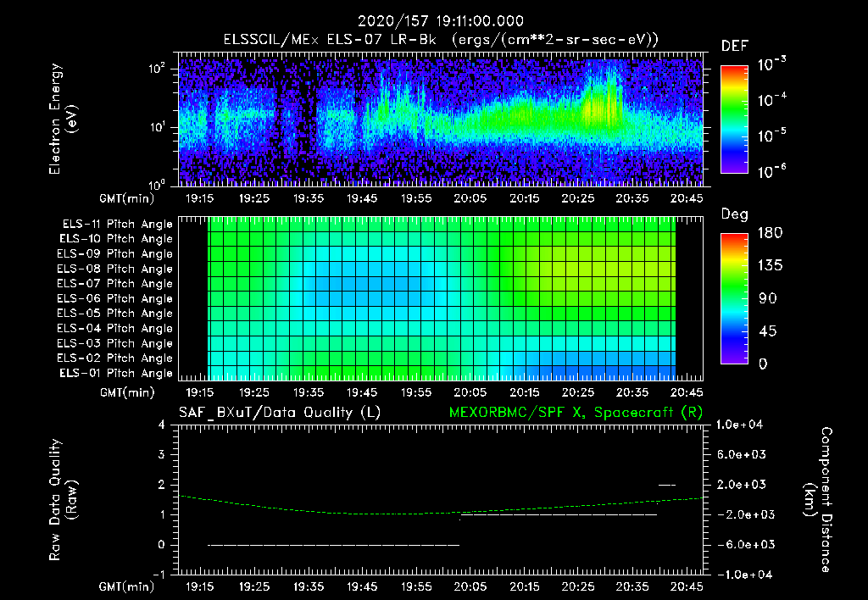Image resolution: width=868 pixels, height=600 pixels.
Task: Click the ELS-09 Pitch Angle row label
Action: 115,254
